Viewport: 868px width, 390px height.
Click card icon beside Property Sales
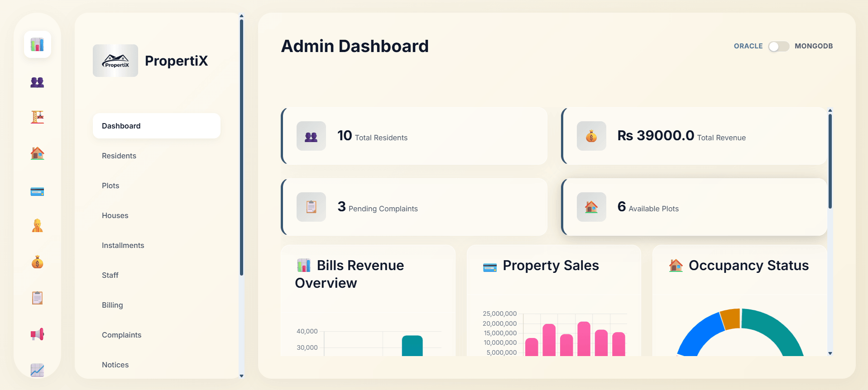(x=490, y=268)
